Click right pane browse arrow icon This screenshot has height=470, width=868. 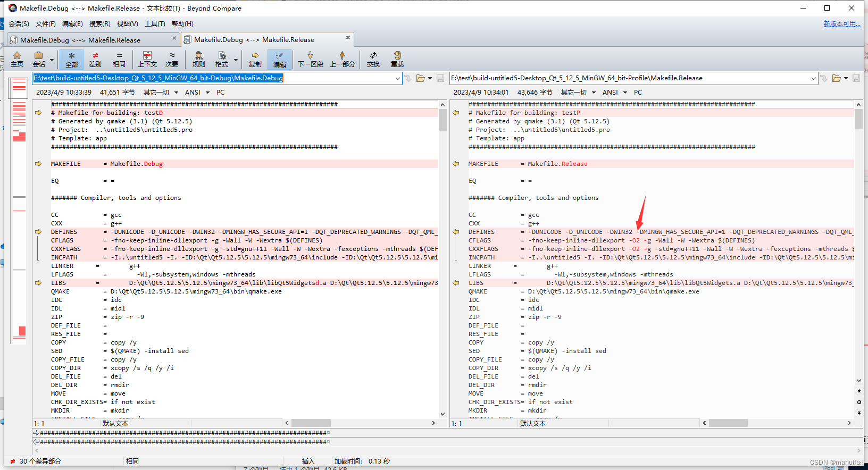[824, 78]
